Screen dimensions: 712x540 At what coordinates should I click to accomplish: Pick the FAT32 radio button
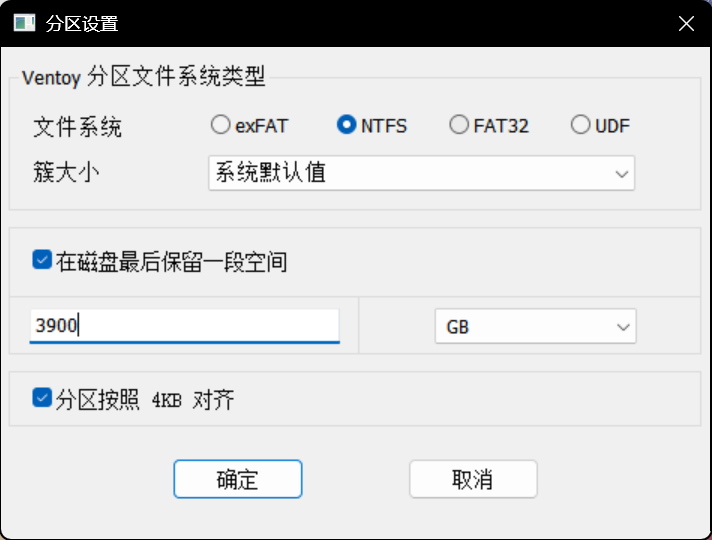click(459, 125)
